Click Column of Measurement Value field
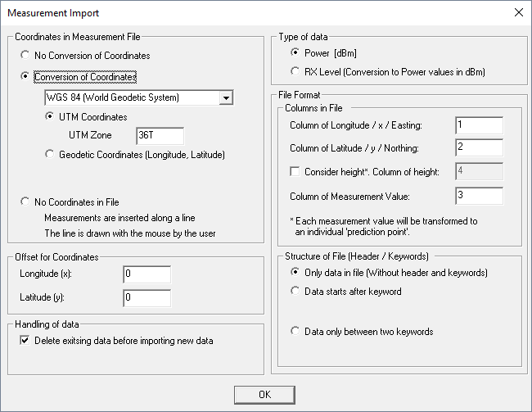Image resolution: width=532 pixels, height=412 pixels. pyautogui.click(x=479, y=196)
